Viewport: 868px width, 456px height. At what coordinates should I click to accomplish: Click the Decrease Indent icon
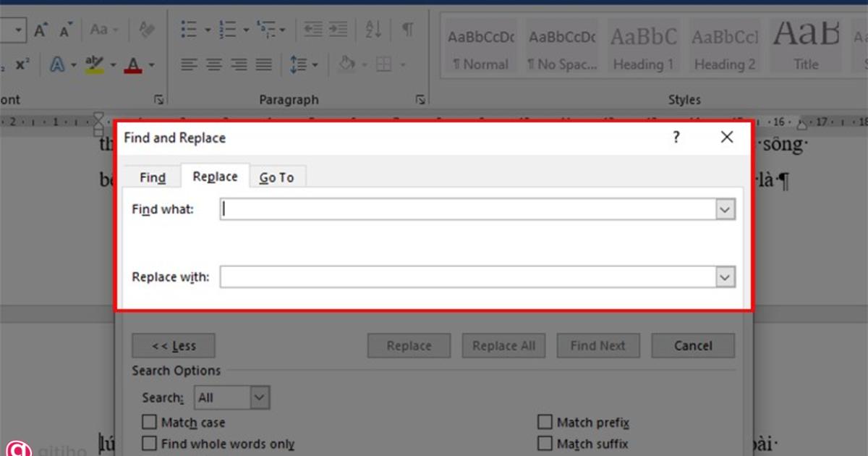[x=313, y=30]
